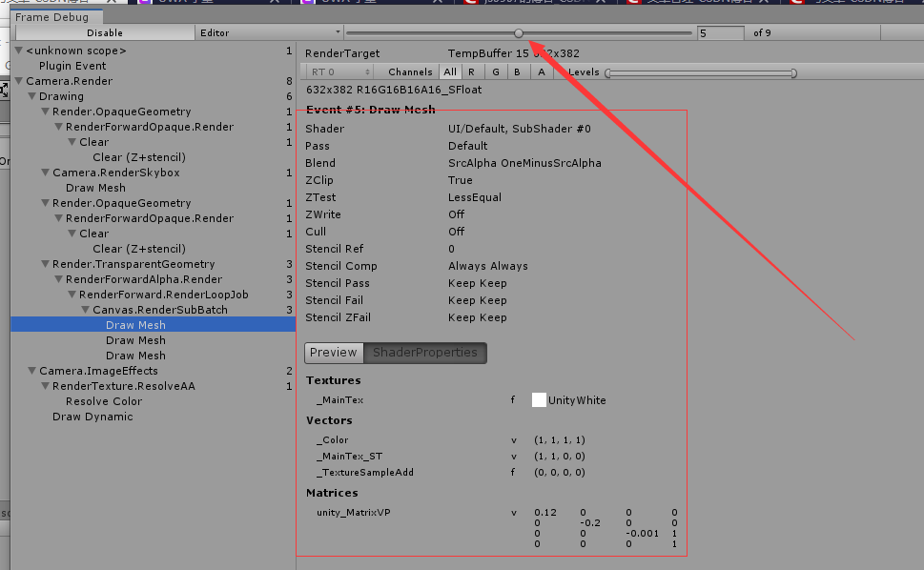Select the highlighted Draw Mesh event
This screenshot has width=924, height=570.
pos(153,325)
